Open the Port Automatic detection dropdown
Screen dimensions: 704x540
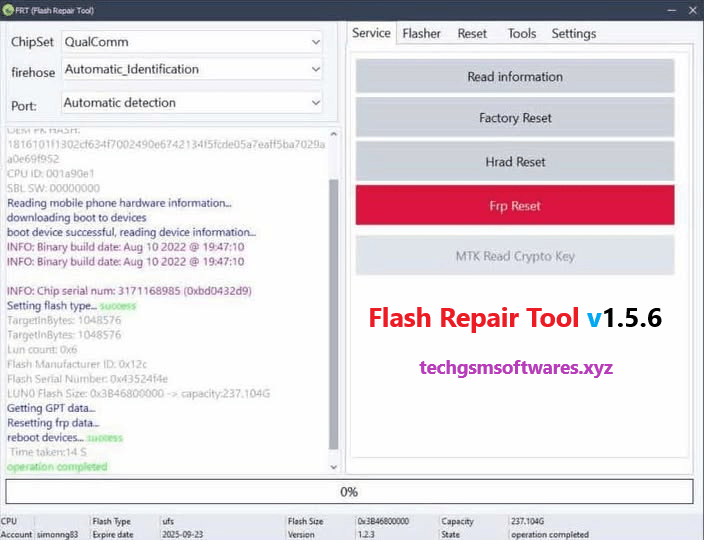coord(192,103)
